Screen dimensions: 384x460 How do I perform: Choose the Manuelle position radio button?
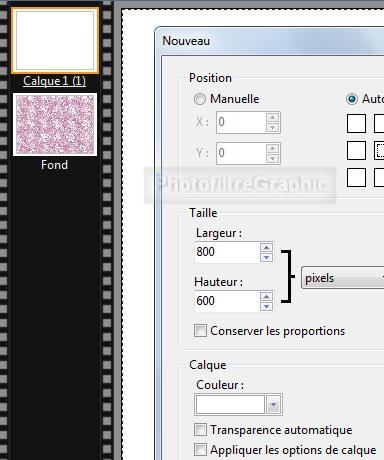click(x=200, y=99)
